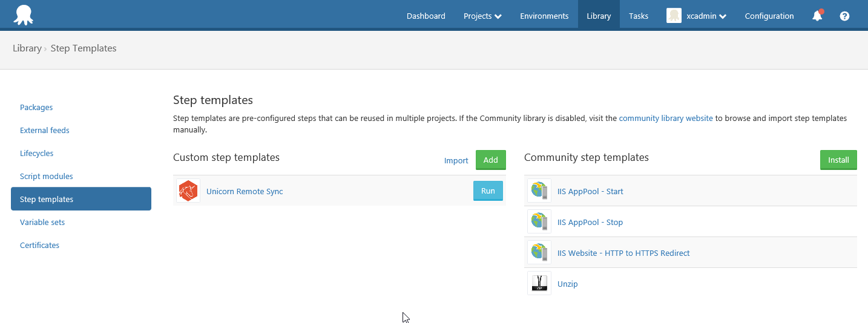This screenshot has height=323, width=868.
Task: Click the Octopus Deploy logo
Action: [x=23, y=15]
